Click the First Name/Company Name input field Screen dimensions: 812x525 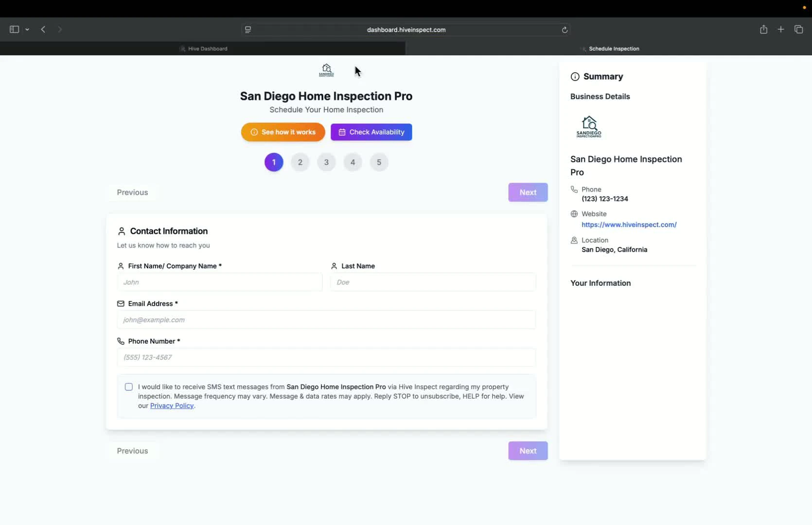[220, 282]
